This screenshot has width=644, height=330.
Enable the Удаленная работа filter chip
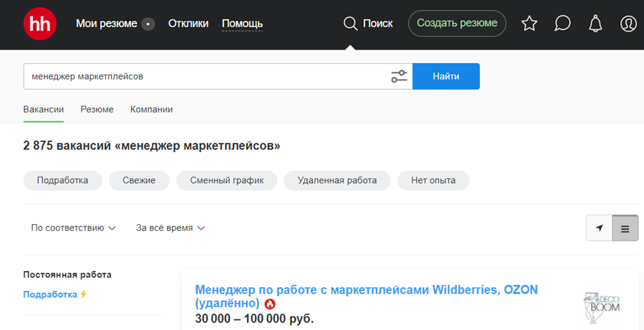[337, 181]
